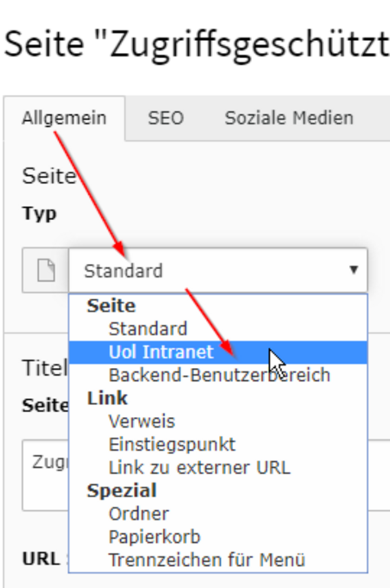Choose Papierkorb from the list

click(155, 537)
